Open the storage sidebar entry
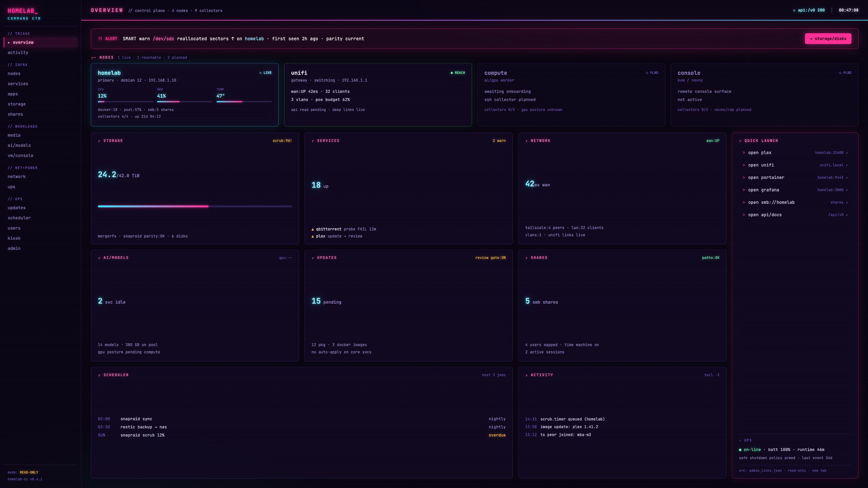868x488 pixels. click(x=41, y=104)
